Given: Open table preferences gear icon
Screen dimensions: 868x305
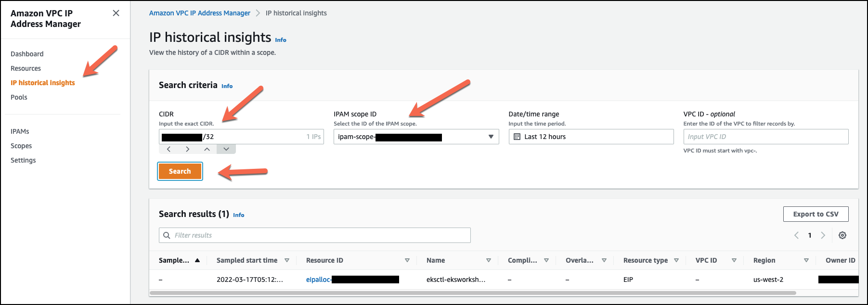Looking at the screenshot, I should [842, 235].
